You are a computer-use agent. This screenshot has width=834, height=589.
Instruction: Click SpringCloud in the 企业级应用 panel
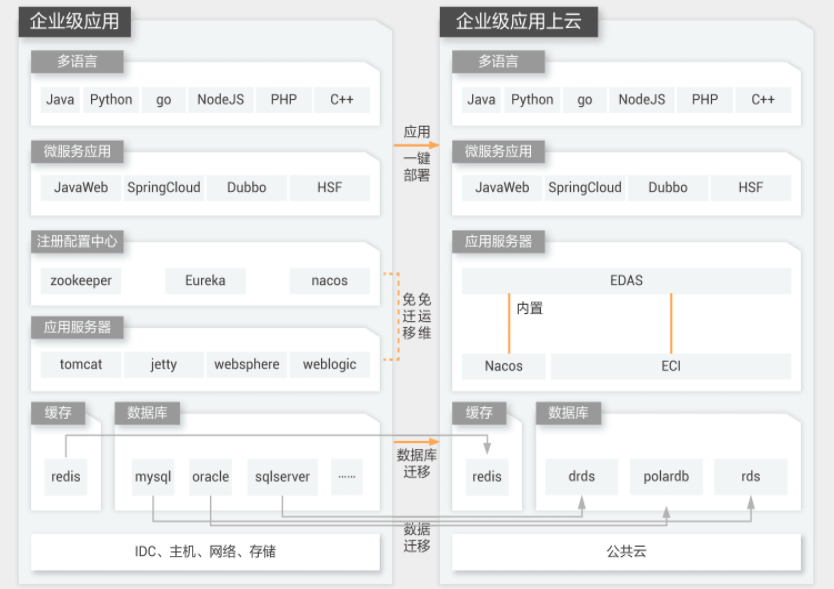pyautogui.click(x=164, y=188)
